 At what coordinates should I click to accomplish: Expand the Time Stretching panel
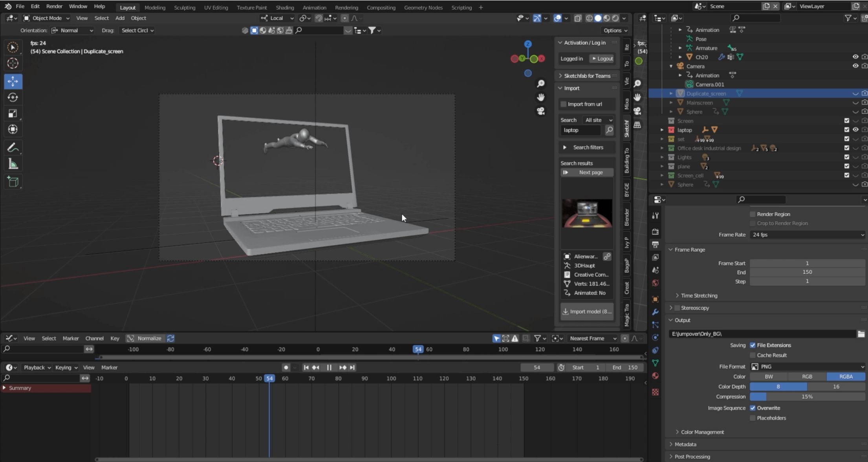699,295
